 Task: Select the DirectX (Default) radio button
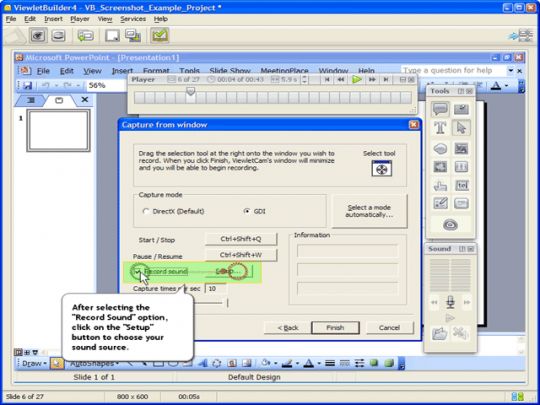pos(146,211)
